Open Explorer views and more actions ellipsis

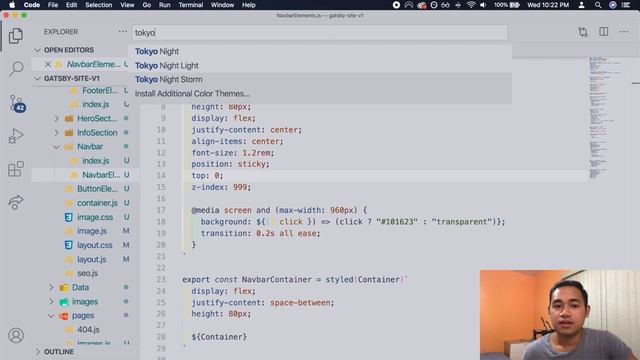click(122, 31)
